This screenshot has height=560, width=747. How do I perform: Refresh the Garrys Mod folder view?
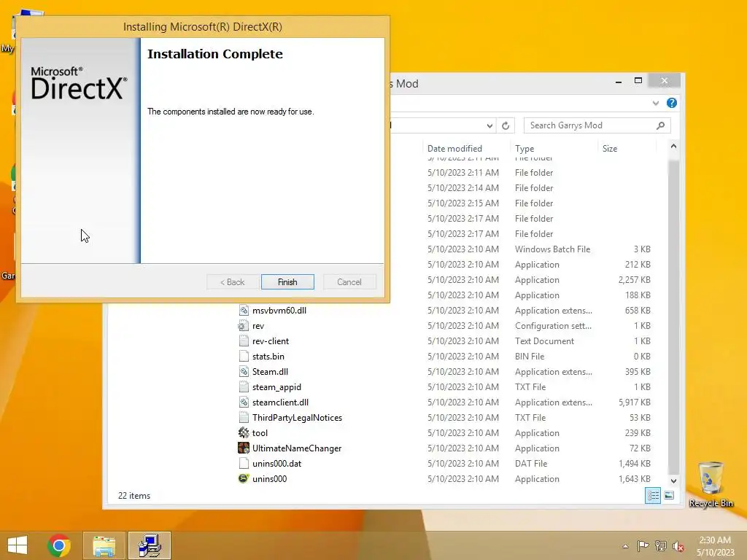(x=506, y=125)
